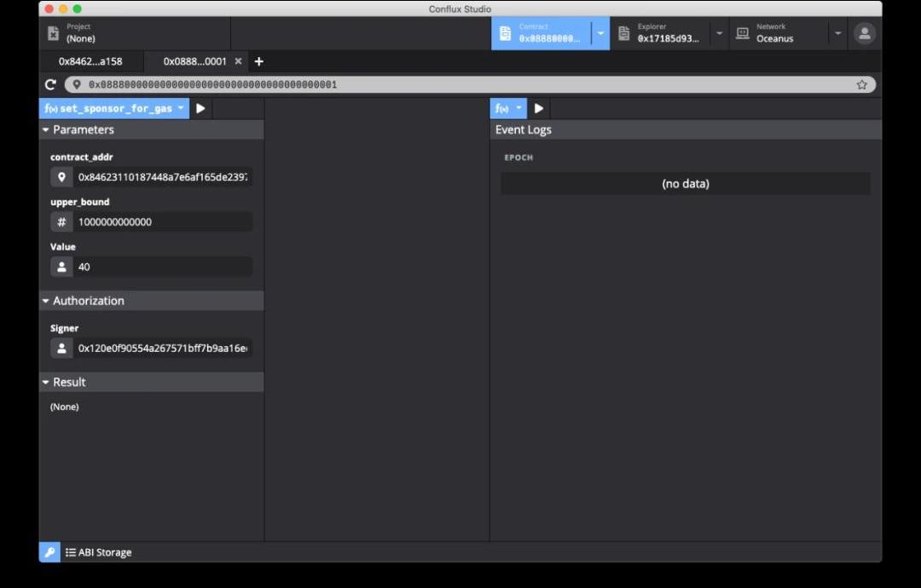Star the current contract address as favorite
The height and width of the screenshot is (588, 921).
click(x=861, y=84)
